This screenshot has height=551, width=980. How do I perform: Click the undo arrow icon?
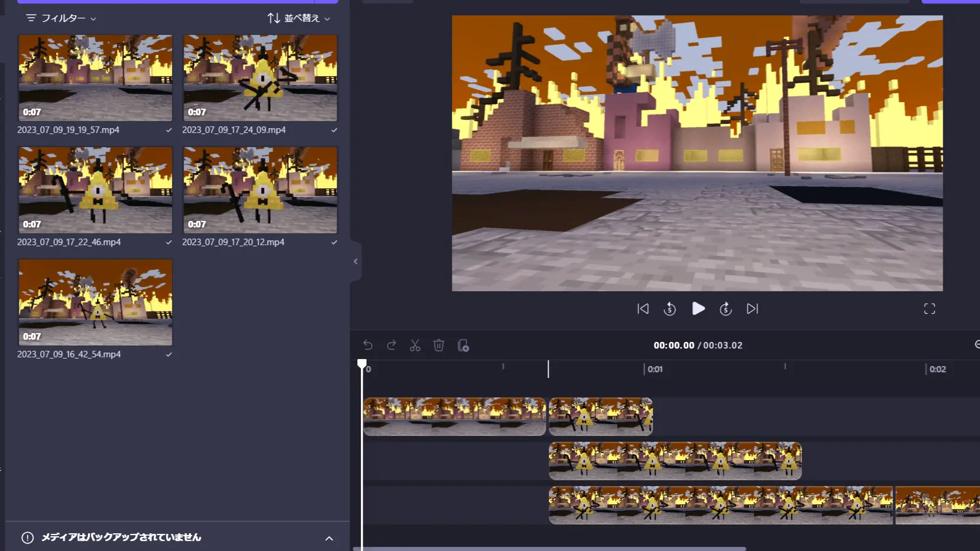(368, 345)
